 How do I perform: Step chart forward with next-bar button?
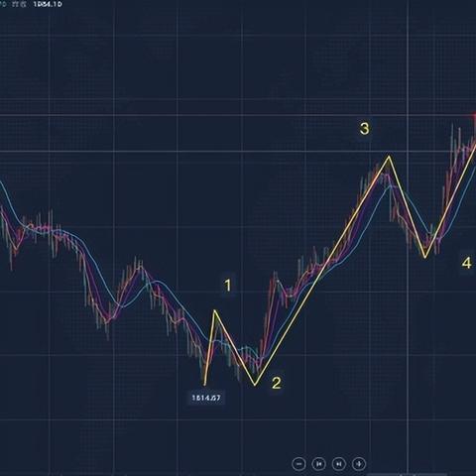339,463
